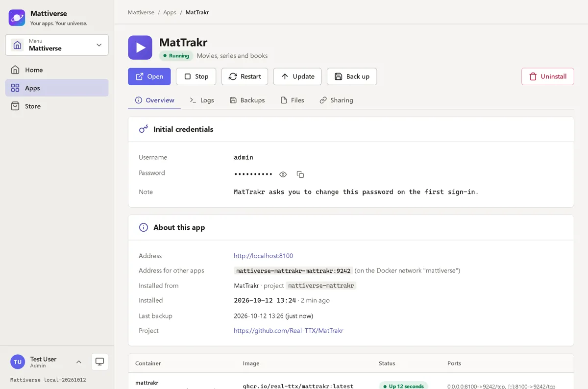Click the info icon beside About this app

click(143, 227)
